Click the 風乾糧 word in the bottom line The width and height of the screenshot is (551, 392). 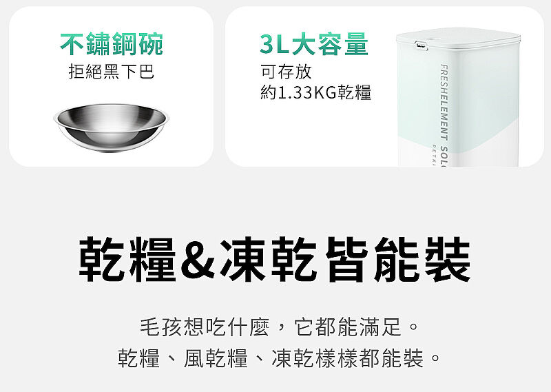click(x=216, y=358)
